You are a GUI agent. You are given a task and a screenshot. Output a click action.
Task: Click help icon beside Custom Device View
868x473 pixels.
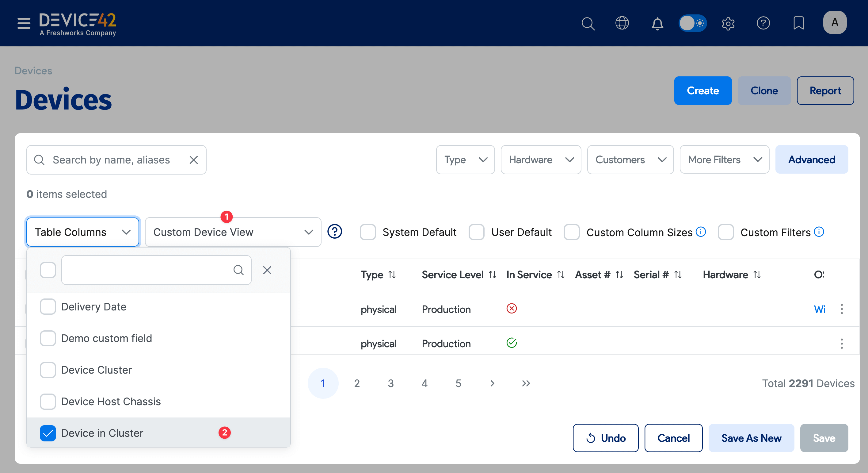[x=335, y=232]
